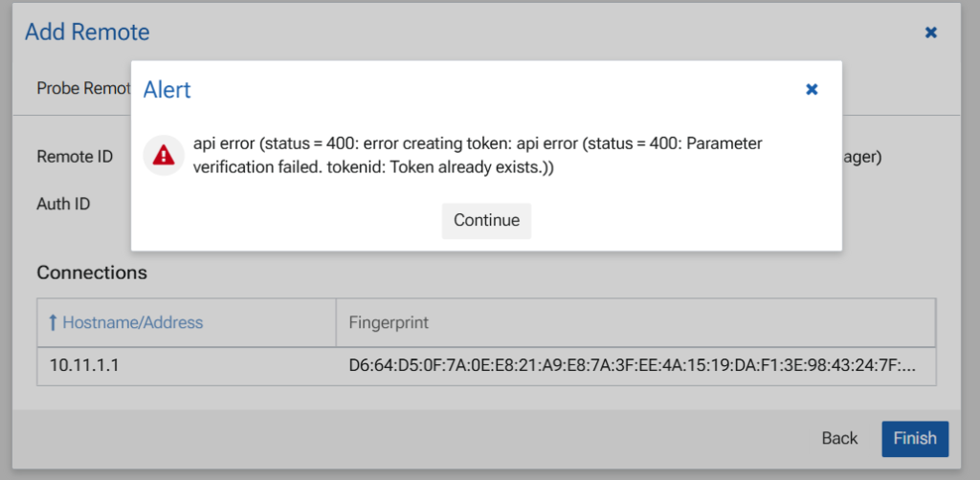Click the Connections section heading

tap(92, 273)
